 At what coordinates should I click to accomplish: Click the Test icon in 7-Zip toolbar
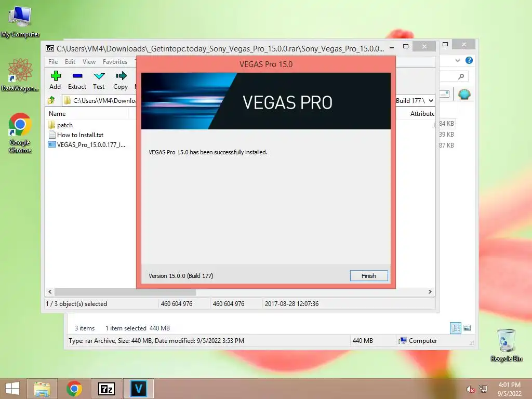click(x=99, y=76)
